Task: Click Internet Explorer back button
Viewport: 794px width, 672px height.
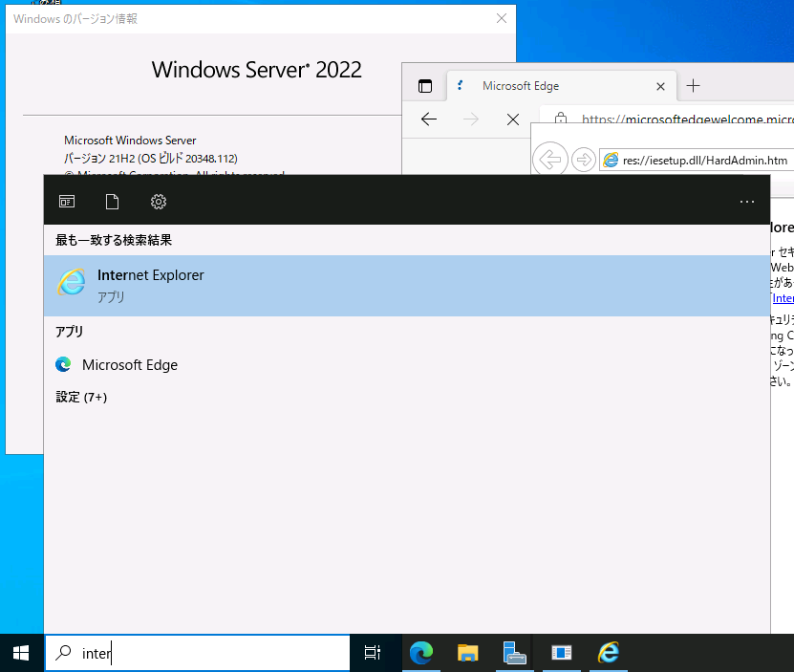Action: pyautogui.click(x=550, y=160)
